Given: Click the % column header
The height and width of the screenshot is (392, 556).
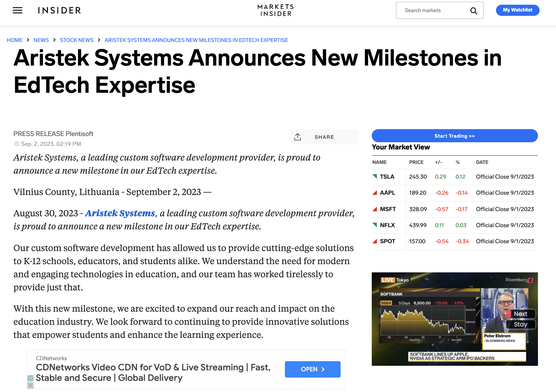Looking at the screenshot, I should (458, 162).
